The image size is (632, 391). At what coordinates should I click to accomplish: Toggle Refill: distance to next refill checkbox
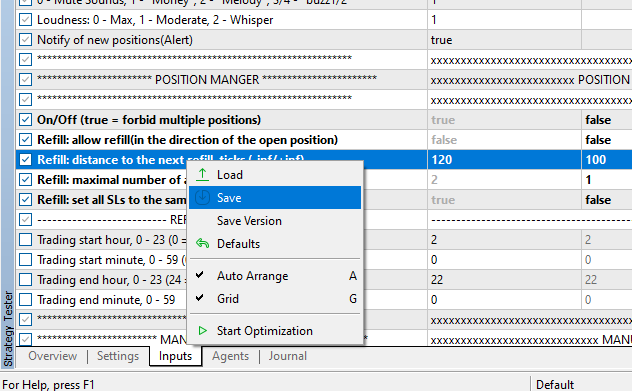click(25, 160)
